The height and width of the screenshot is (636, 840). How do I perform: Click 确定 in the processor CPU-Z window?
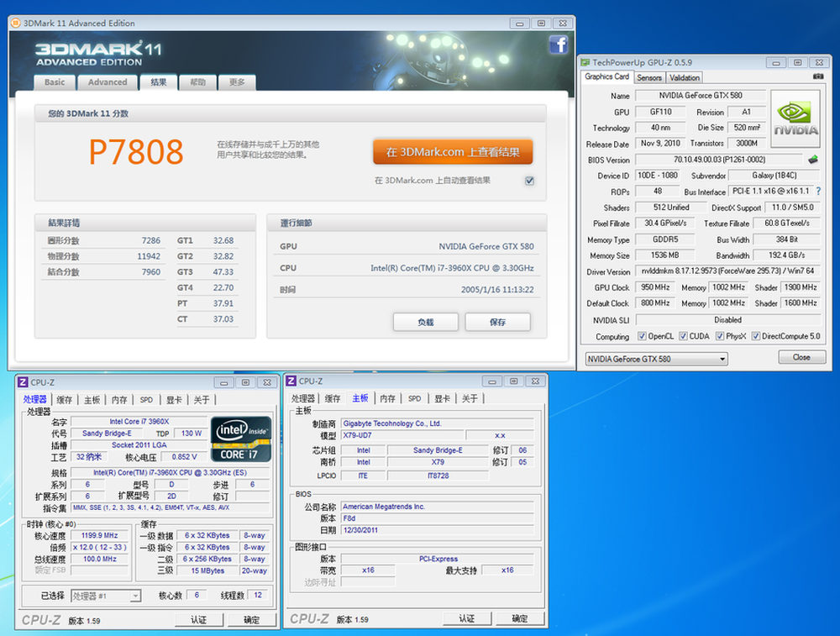point(252,620)
